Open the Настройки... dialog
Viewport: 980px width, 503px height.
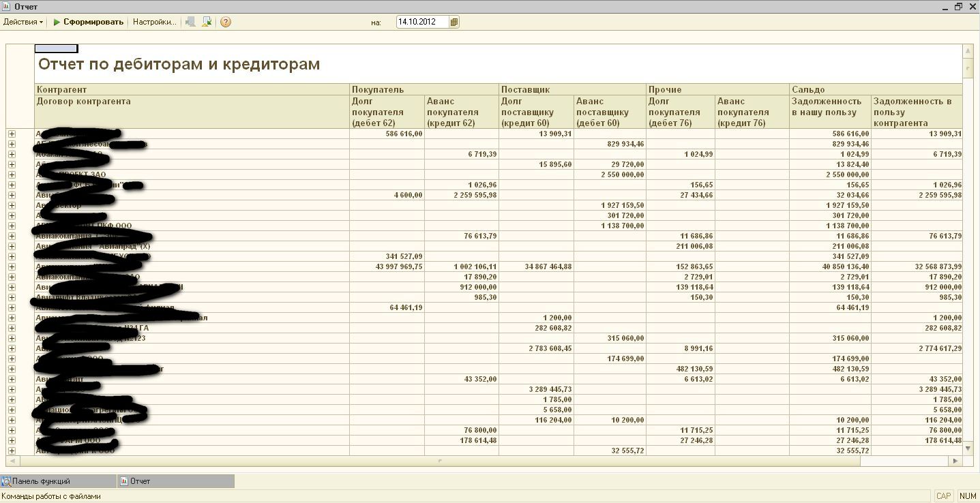point(155,22)
